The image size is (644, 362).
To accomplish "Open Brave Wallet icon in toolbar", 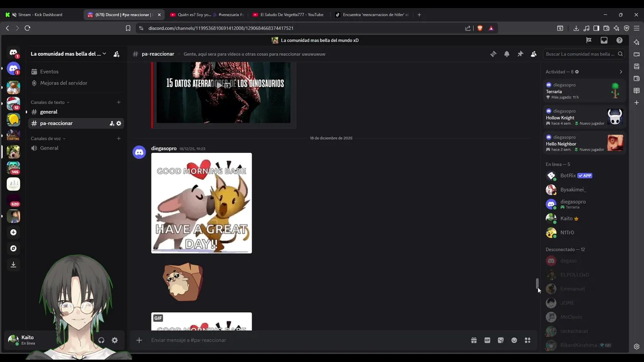I will 606,28.
